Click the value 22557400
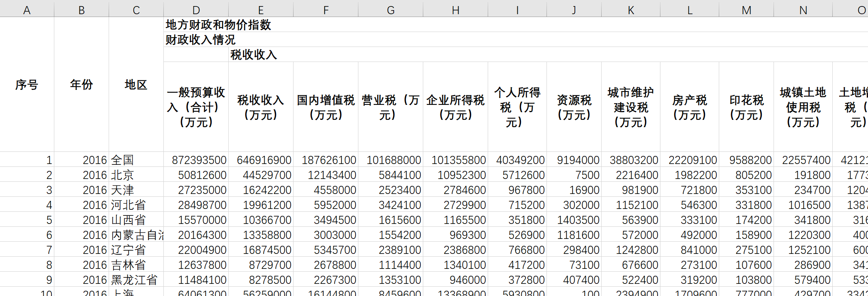The width and height of the screenshot is (868, 296). (x=806, y=160)
